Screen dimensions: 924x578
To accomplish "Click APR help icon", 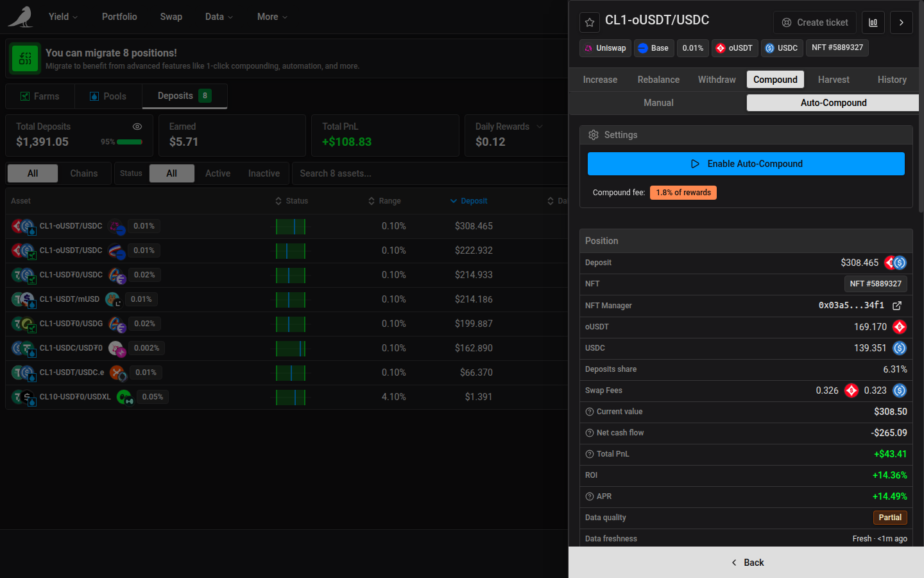I will [590, 496].
